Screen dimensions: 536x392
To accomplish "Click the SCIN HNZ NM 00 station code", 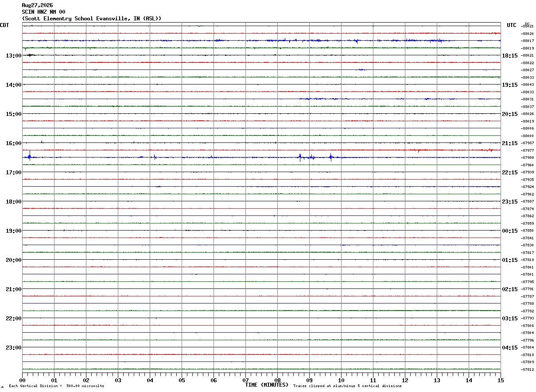I will (43, 12).
